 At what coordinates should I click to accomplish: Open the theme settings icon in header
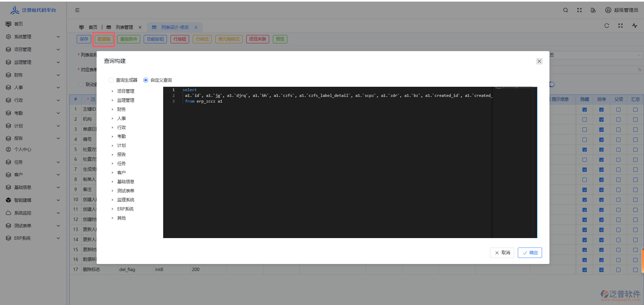click(x=593, y=10)
